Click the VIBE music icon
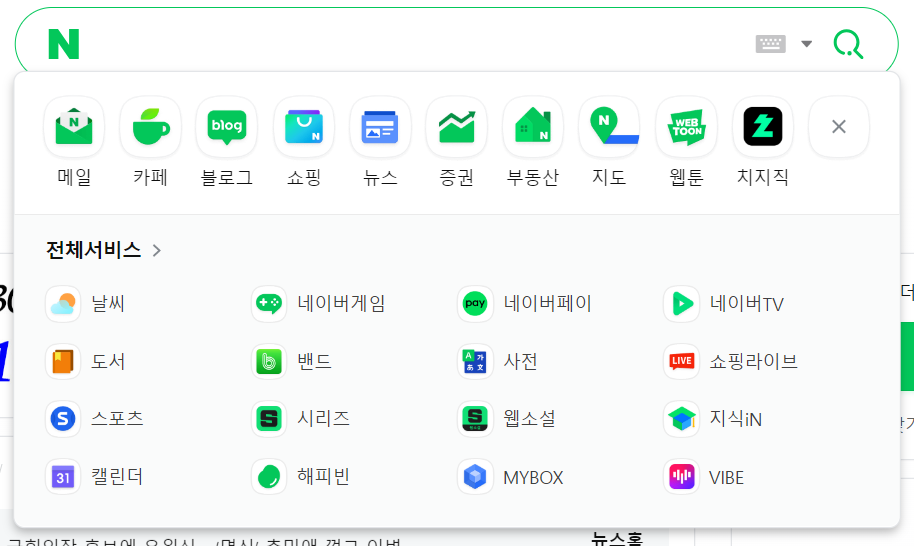Viewport: 914px width, 546px height. tap(681, 477)
